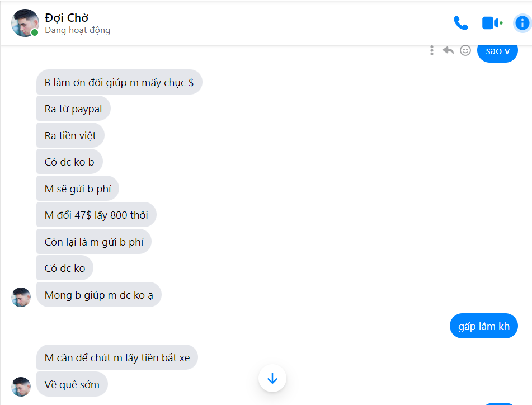Screen dimensions: 532x405
Task: Click message "B làm ơn đổi giúp m mấy chục $"
Action: tap(119, 83)
